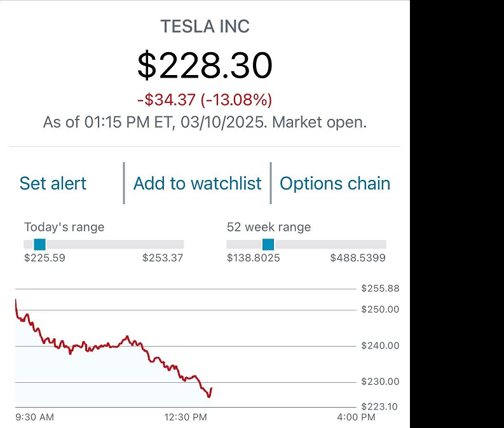Click the $138.8025 yearly low value

tap(254, 258)
